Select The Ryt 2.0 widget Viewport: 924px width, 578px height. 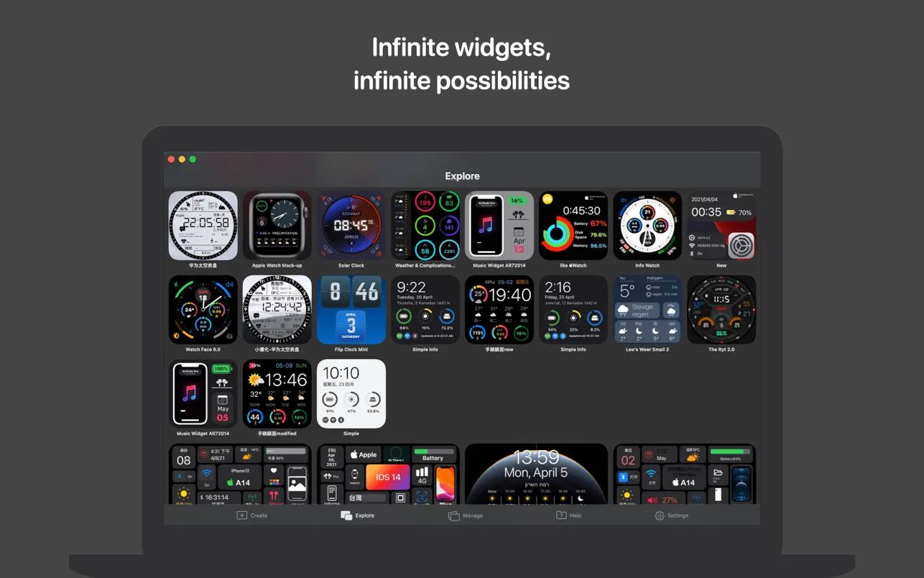tap(721, 309)
